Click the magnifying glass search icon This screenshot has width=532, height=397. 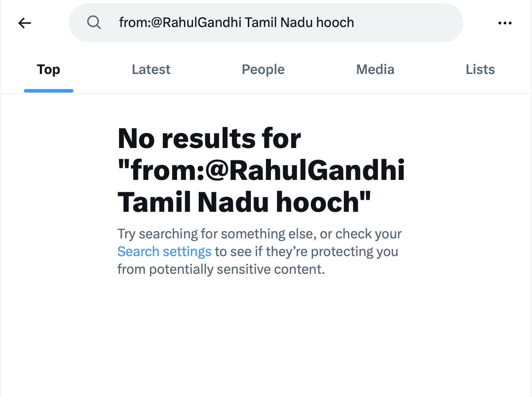click(94, 22)
